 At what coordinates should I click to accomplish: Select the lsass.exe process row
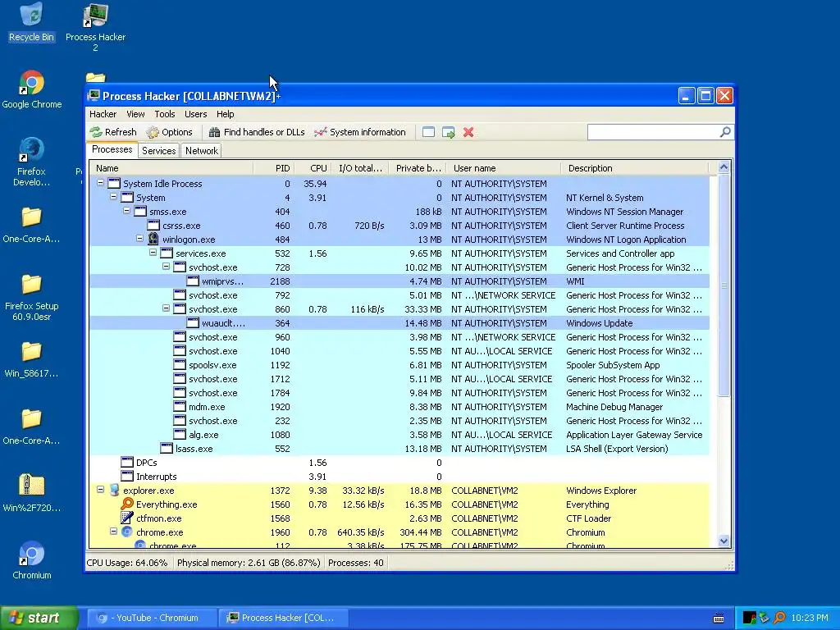click(399, 449)
